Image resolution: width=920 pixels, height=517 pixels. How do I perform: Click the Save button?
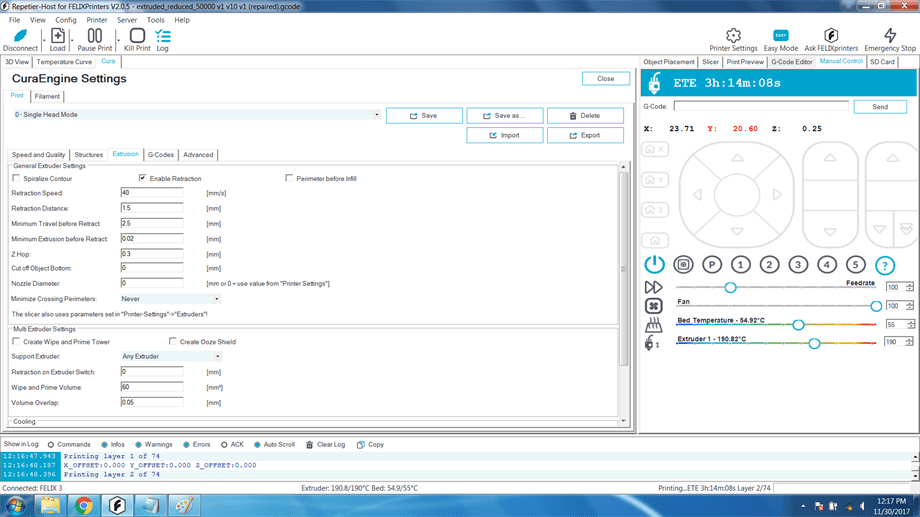[x=424, y=116]
